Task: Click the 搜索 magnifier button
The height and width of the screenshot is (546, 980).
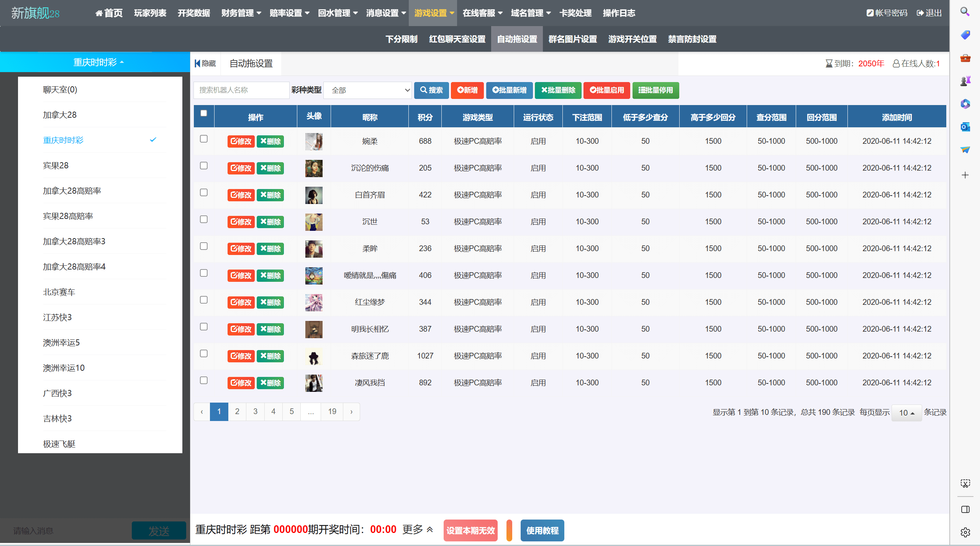Action: 431,90
